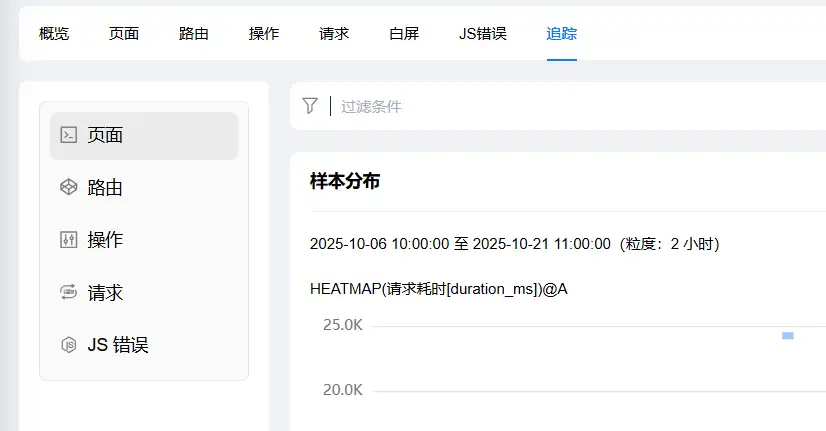Open the 页面 tab in top navigation
This screenshot has height=431, width=826.
124,33
